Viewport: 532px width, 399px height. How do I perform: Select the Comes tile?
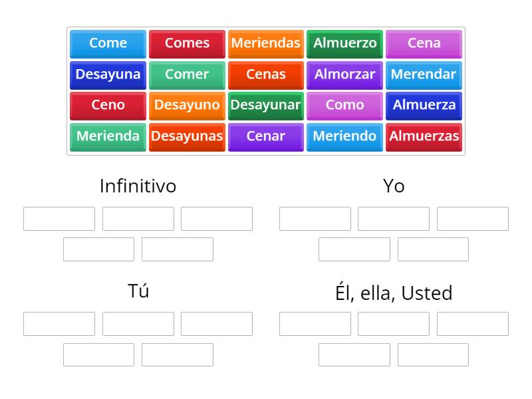[187, 43]
